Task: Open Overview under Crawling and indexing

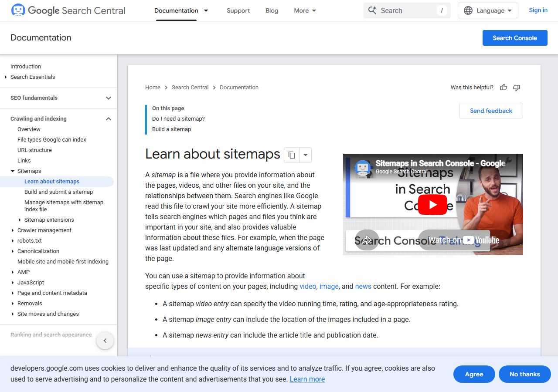Action: pos(29,129)
